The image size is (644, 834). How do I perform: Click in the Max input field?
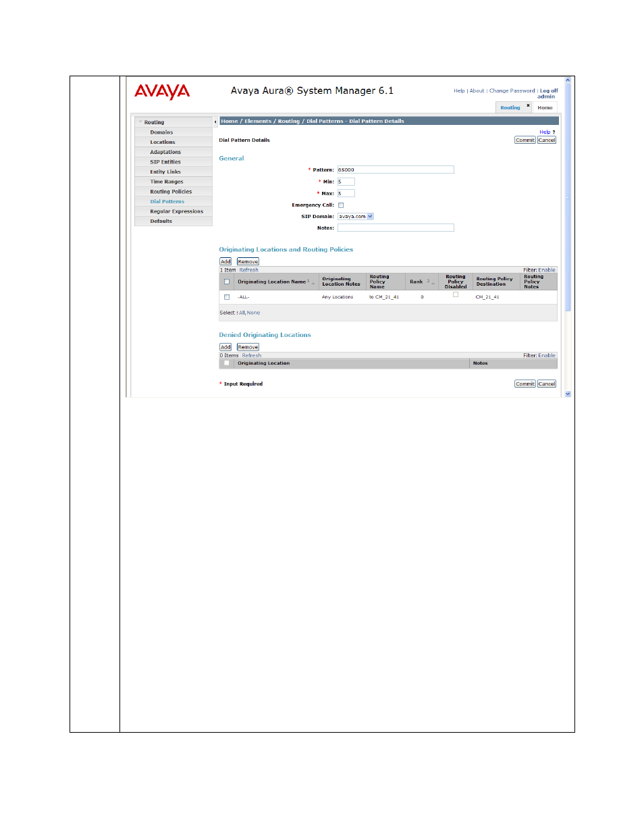pos(346,193)
